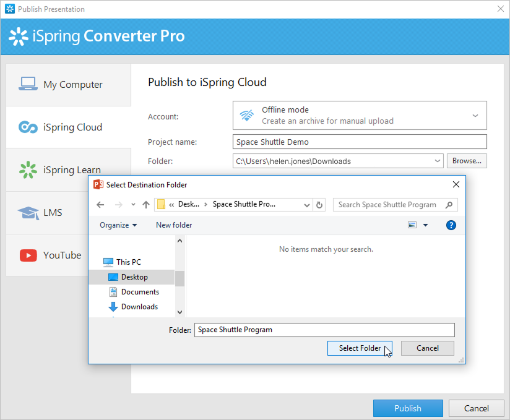
Task: Select the This PC tree item
Action: pyautogui.click(x=128, y=262)
